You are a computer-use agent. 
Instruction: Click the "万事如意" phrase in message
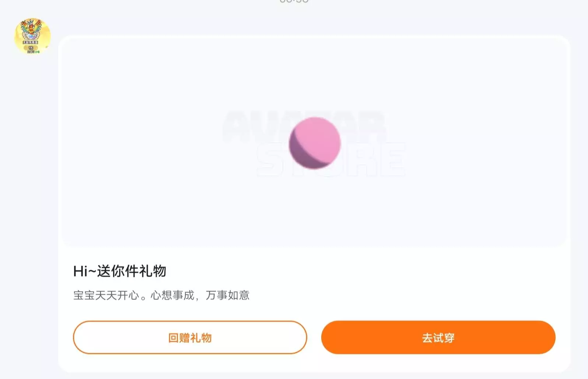(228, 295)
